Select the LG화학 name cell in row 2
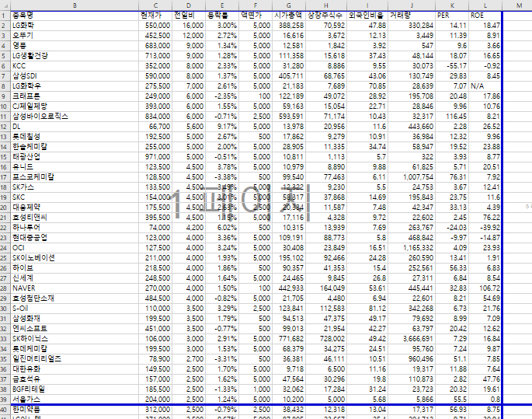The width and height of the screenshot is (532, 419). (75, 26)
